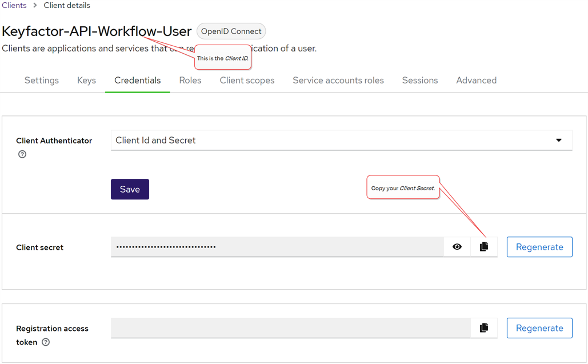Open the Keys tab
Viewport: 588px width, 364px height.
coord(86,81)
